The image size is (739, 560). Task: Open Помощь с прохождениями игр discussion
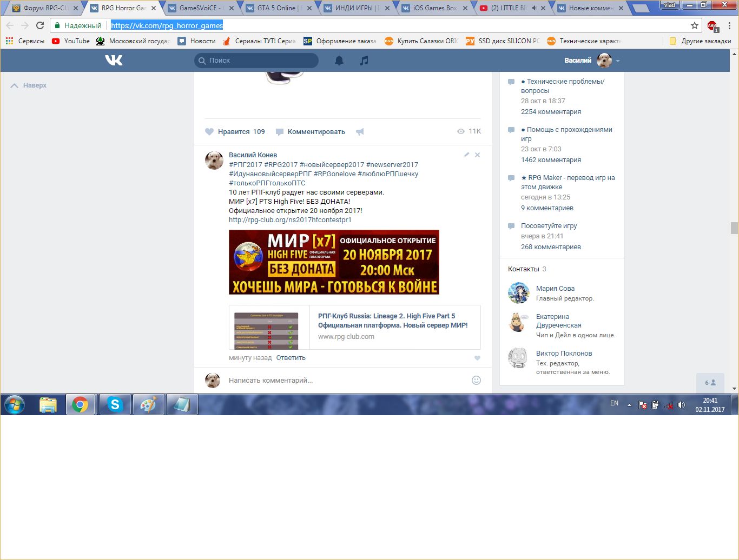click(566, 134)
